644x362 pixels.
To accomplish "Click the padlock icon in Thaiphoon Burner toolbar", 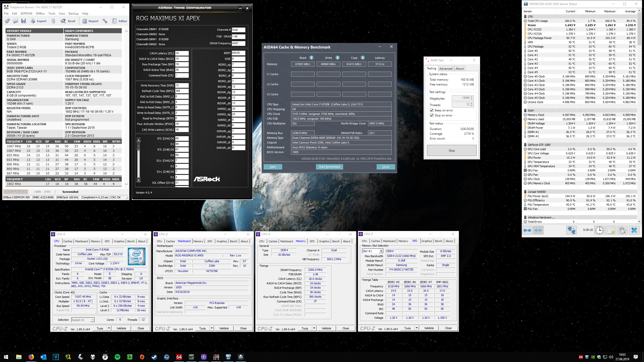I will [x=53, y=21].
